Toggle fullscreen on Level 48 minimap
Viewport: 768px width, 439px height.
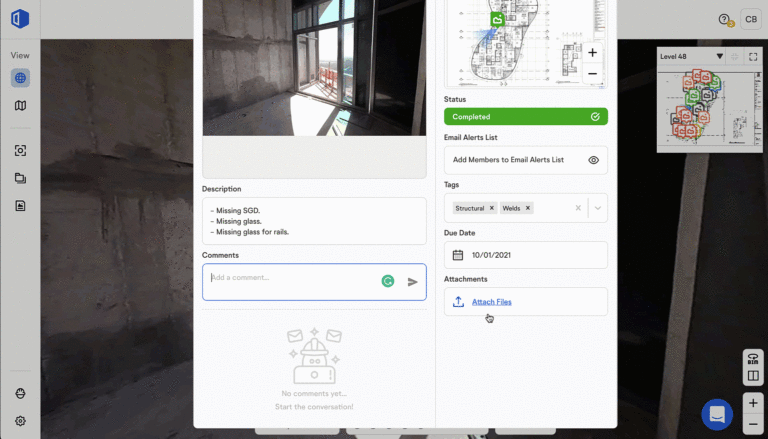[x=753, y=57]
